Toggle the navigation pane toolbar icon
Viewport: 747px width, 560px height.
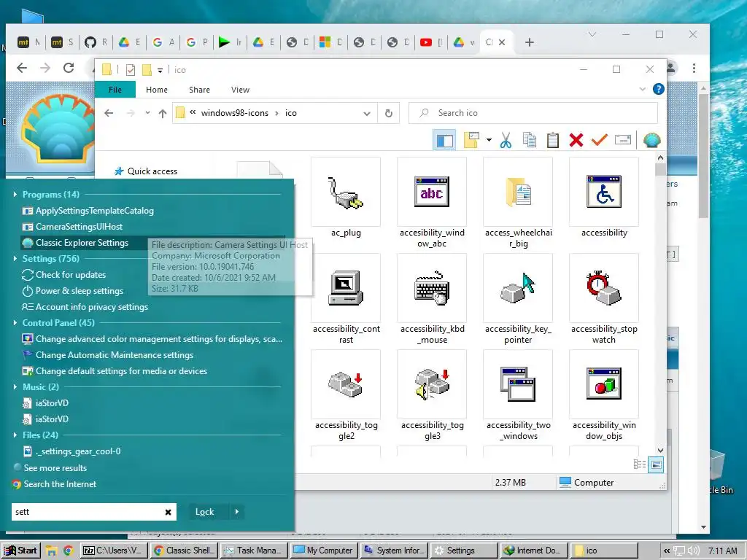pyautogui.click(x=444, y=140)
